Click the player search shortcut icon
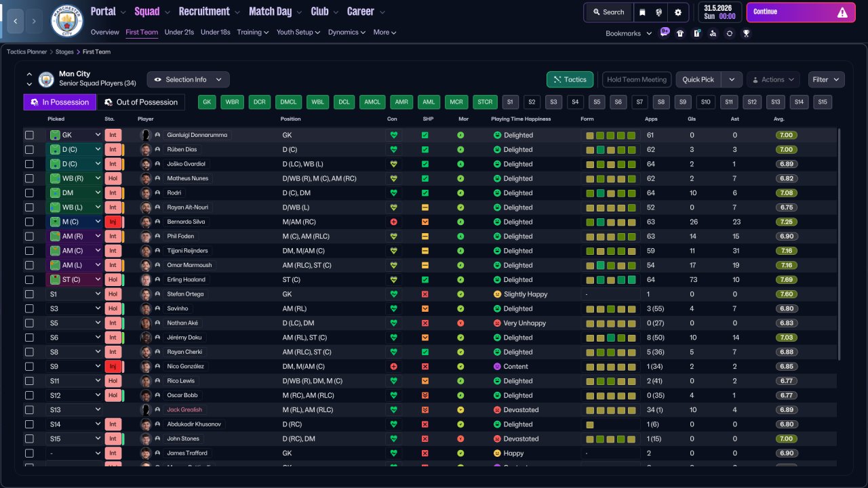 [713, 33]
